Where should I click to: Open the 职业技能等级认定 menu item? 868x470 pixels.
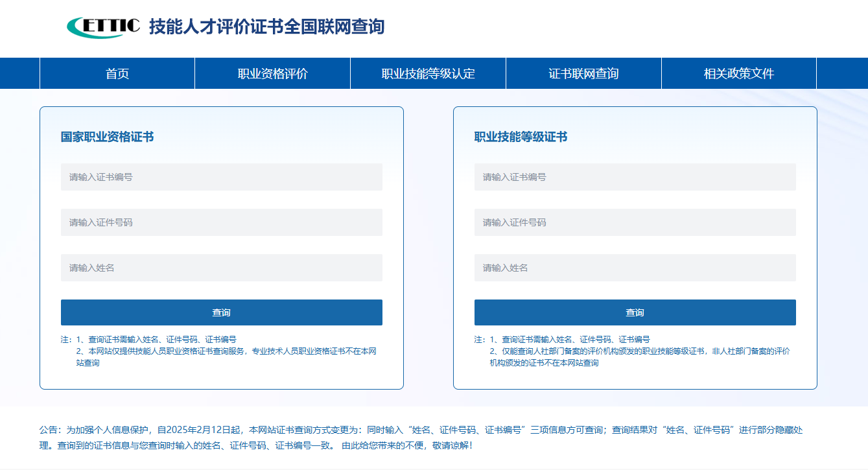click(x=428, y=73)
